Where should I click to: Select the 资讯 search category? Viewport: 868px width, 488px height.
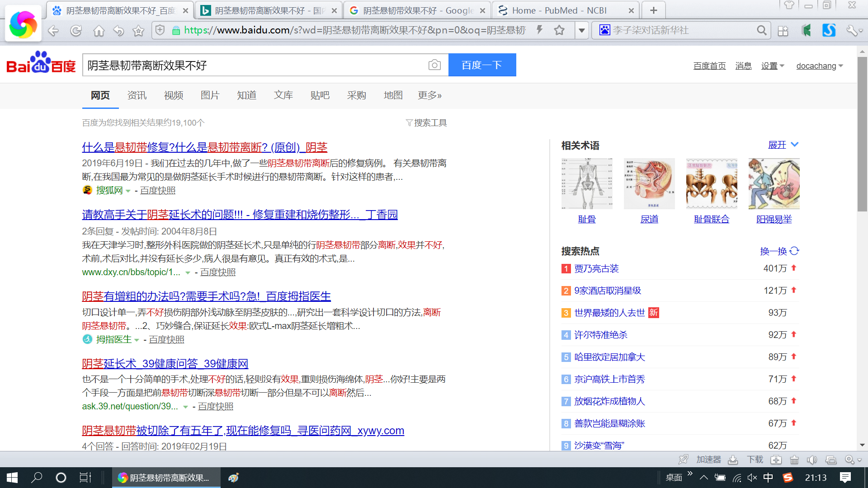[x=137, y=95]
